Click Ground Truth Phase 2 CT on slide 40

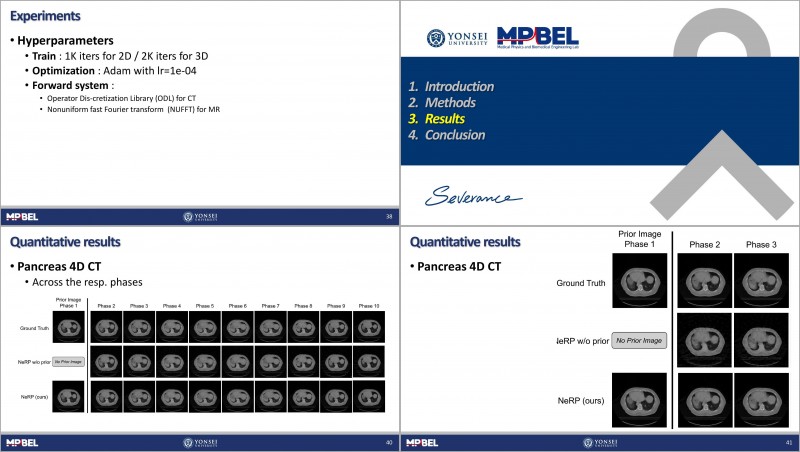point(107,328)
